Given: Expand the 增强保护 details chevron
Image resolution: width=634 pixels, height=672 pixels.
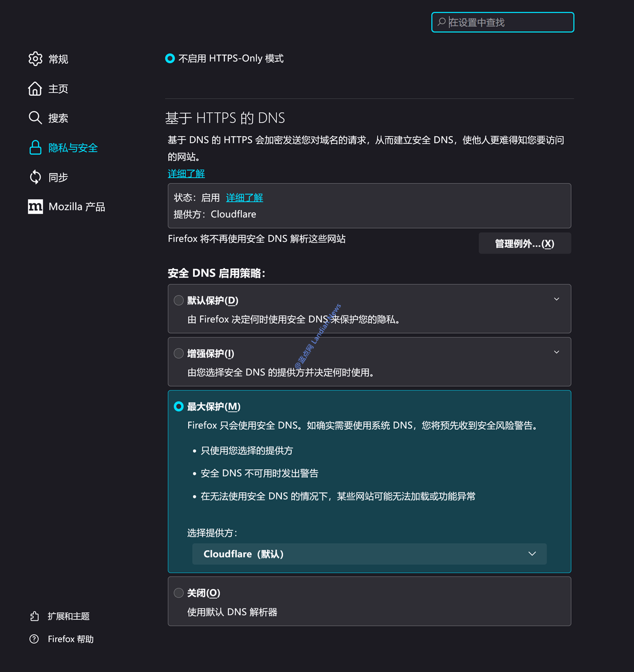Looking at the screenshot, I should coord(556,352).
